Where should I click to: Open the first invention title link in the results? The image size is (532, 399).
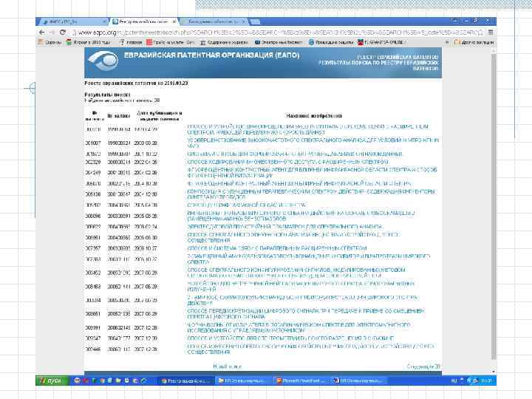point(307,129)
